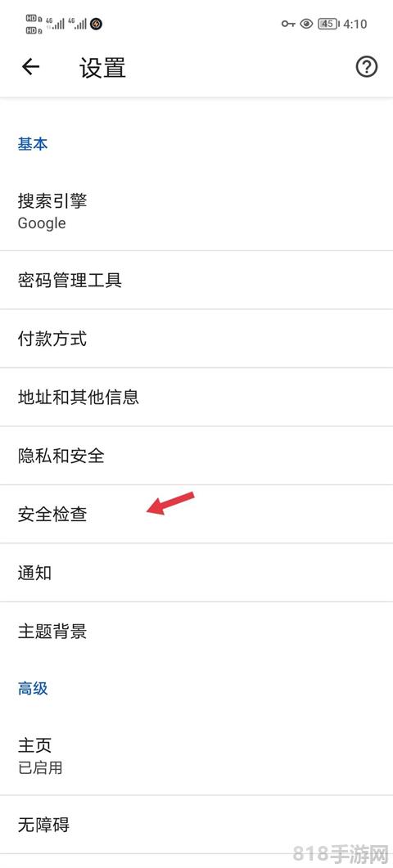Open 通知 settings

(196, 573)
